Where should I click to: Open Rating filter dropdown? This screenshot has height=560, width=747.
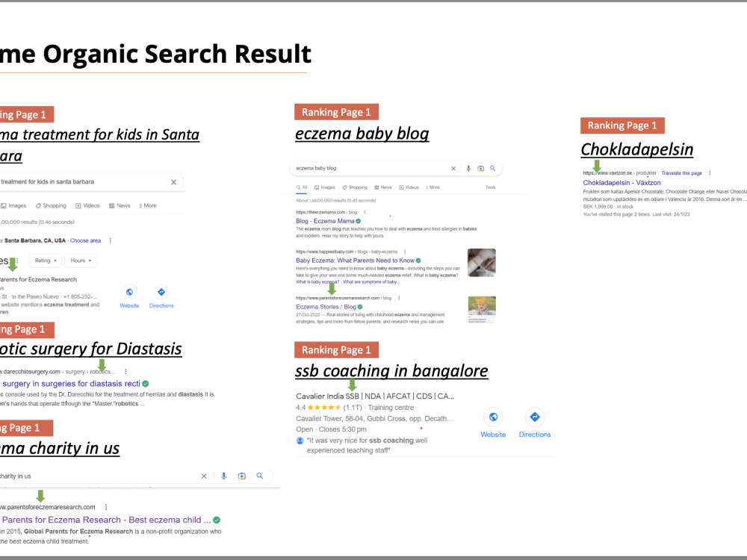pos(46,261)
